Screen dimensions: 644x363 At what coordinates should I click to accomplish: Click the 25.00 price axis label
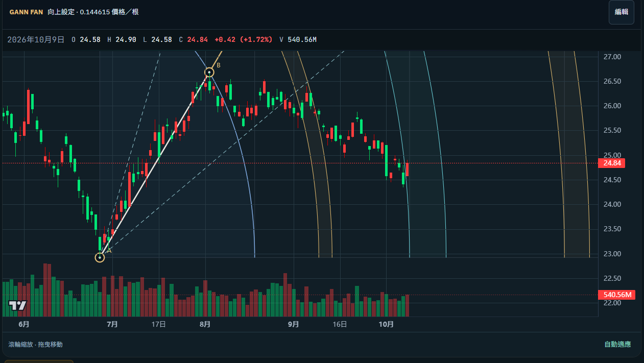click(x=612, y=155)
